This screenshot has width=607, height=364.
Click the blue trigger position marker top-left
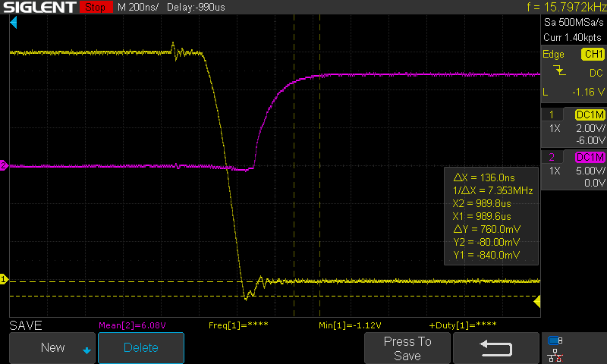pyautogui.click(x=13, y=24)
